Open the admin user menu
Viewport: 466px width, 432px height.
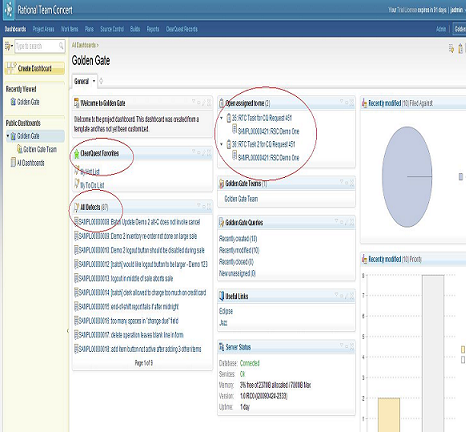(458, 10)
